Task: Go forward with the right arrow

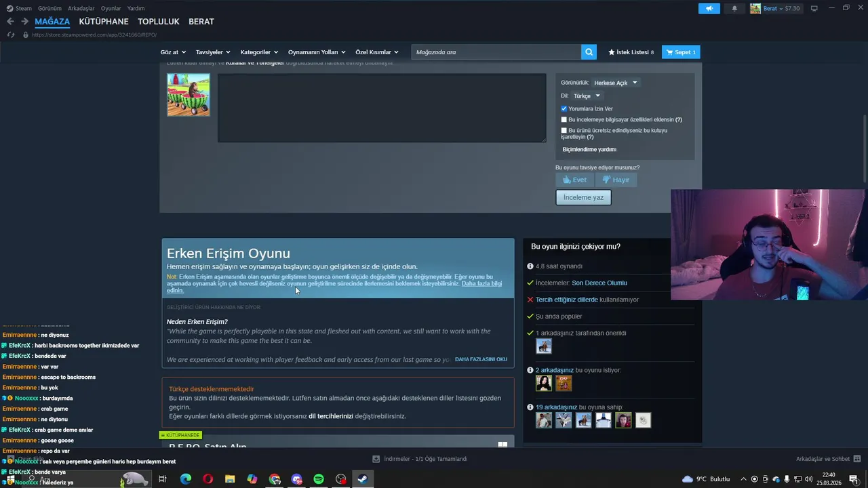Action: tap(24, 22)
